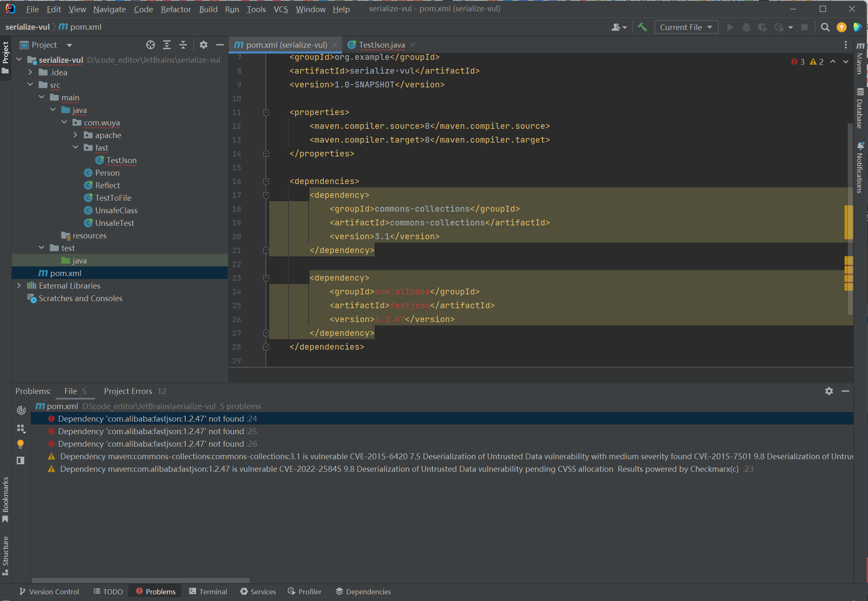Open Database tool window sidebar
Screen dimensions: 868x601
click(860, 108)
